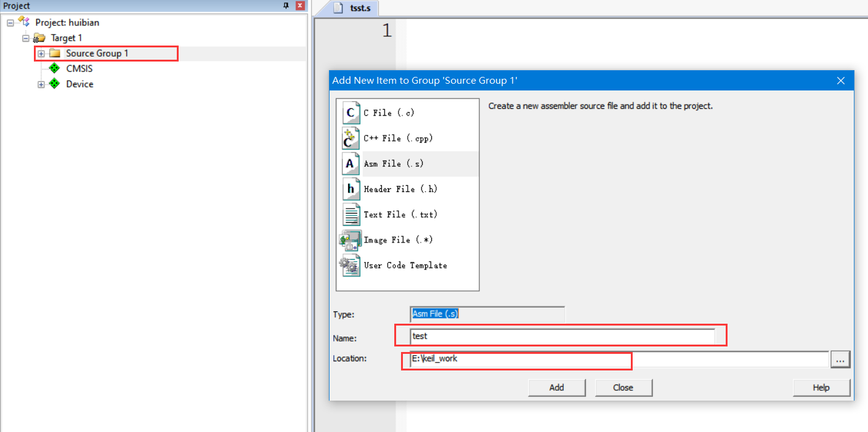Select 'CMSIS' tree label

pyautogui.click(x=79, y=69)
